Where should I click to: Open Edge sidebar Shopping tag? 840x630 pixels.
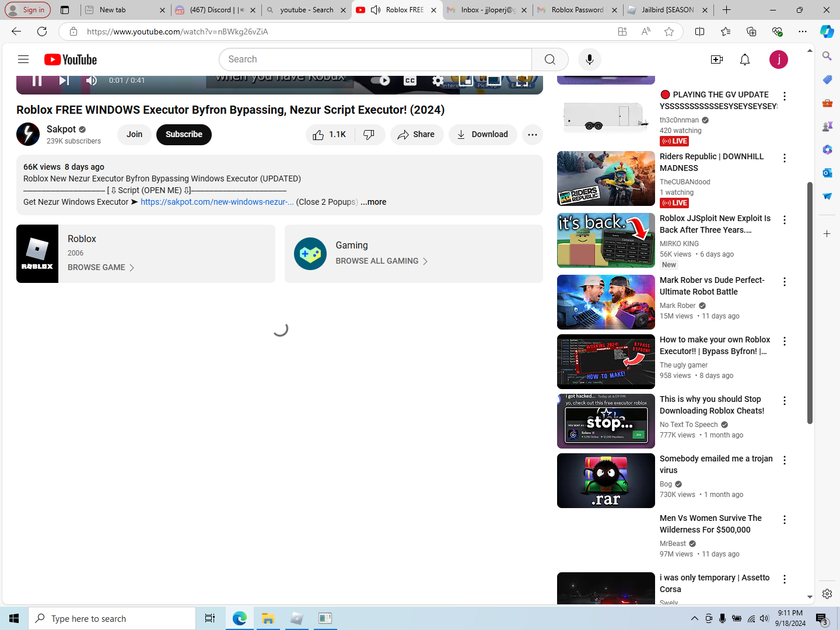(x=827, y=79)
